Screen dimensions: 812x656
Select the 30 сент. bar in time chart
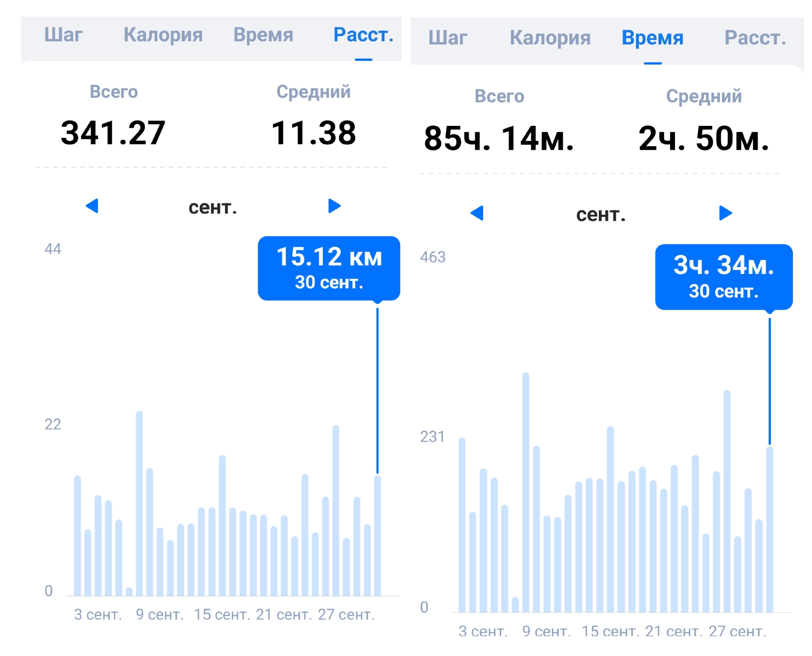[x=770, y=529]
